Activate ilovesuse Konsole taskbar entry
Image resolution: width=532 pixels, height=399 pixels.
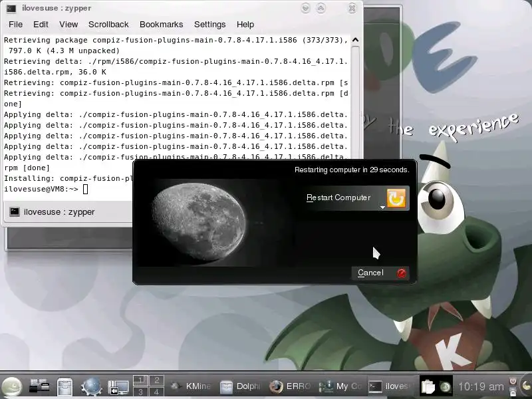[390, 386]
